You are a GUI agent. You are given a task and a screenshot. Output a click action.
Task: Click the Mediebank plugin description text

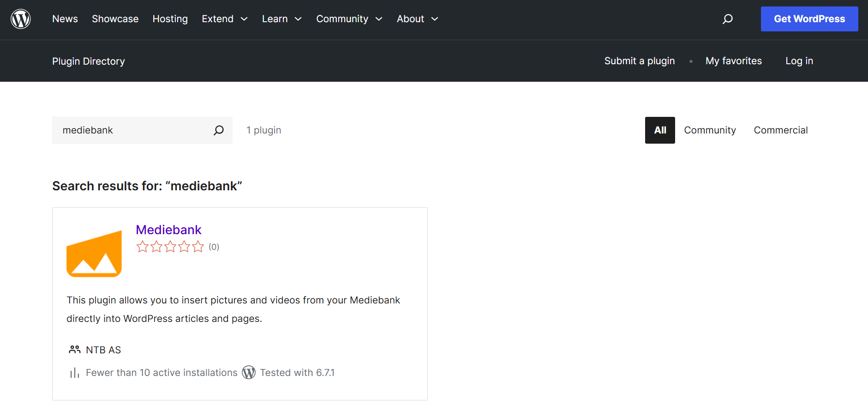tap(233, 309)
